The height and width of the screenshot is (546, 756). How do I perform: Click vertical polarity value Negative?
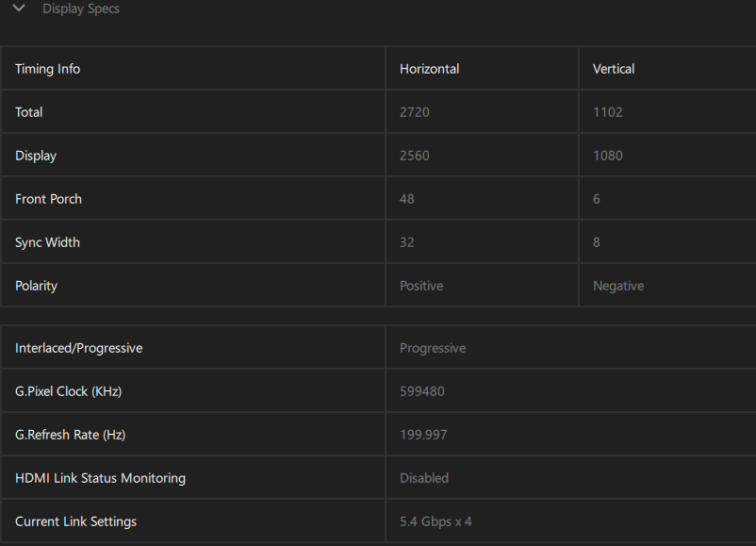618,286
